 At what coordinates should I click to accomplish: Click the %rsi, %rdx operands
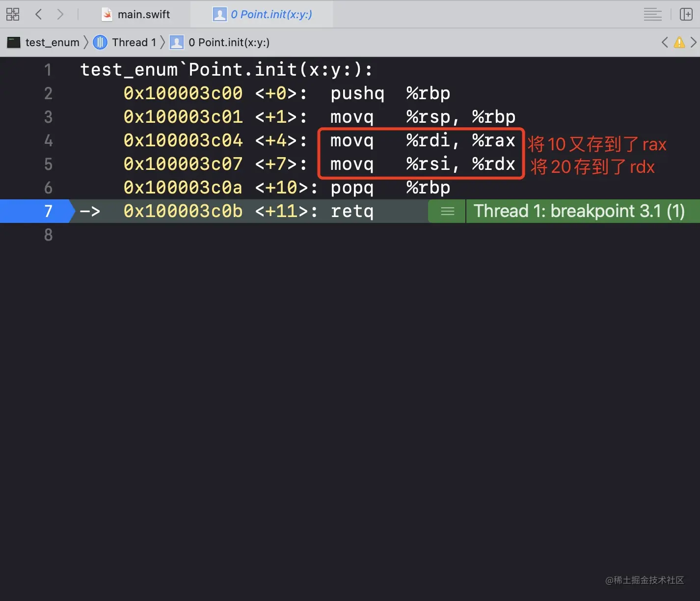pyautogui.click(x=461, y=164)
